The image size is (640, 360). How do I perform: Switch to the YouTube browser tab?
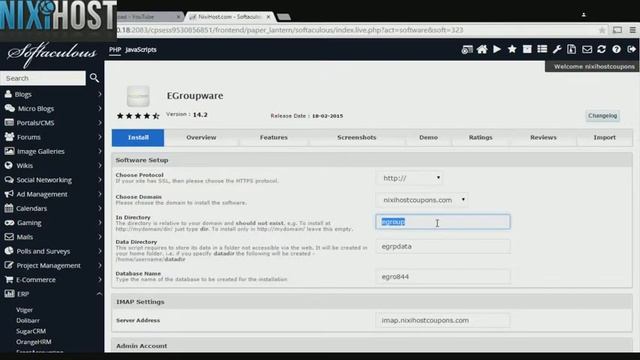tap(149, 17)
